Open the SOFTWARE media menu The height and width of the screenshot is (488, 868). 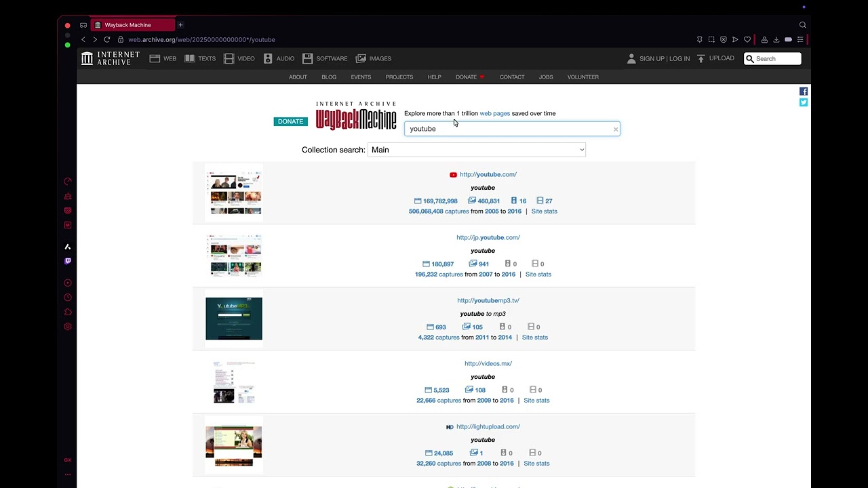(325, 58)
